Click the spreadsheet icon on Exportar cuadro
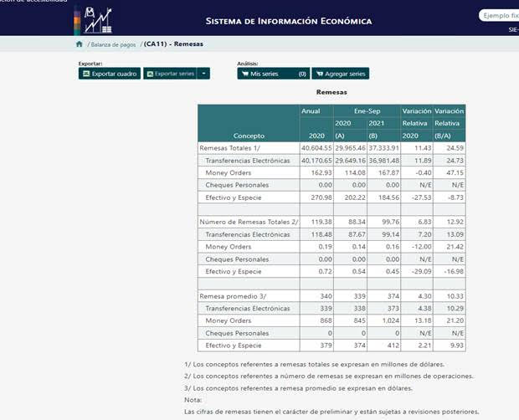 tap(85, 74)
